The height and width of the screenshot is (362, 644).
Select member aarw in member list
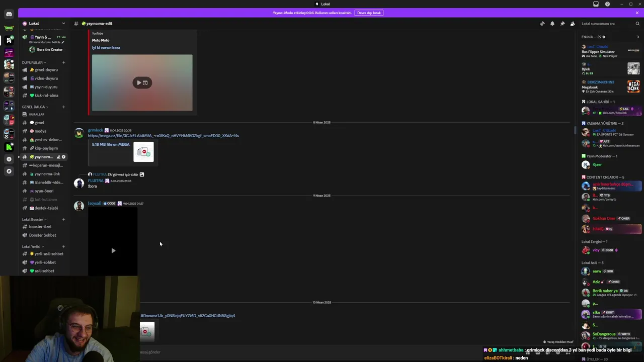point(611,271)
